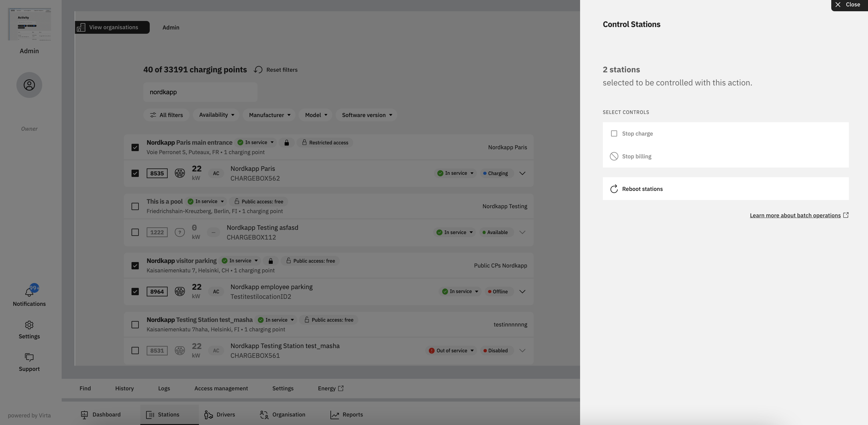Click the View organisations button
The image size is (868, 425).
point(112,27)
